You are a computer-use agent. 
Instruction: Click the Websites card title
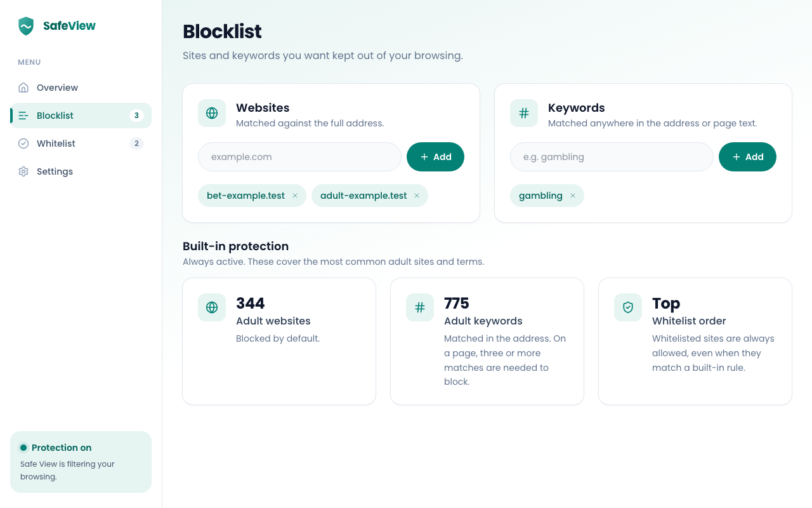[x=263, y=108]
